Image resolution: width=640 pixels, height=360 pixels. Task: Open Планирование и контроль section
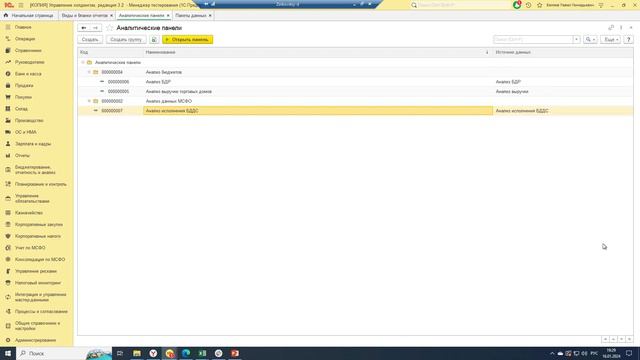click(x=41, y=184)
